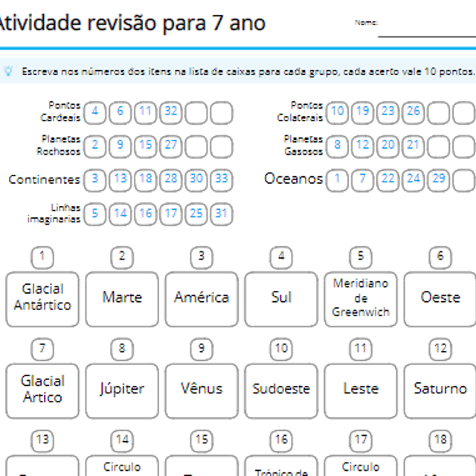
Task: Select Linhas imaginarias box containing 17
Action: 171,214
